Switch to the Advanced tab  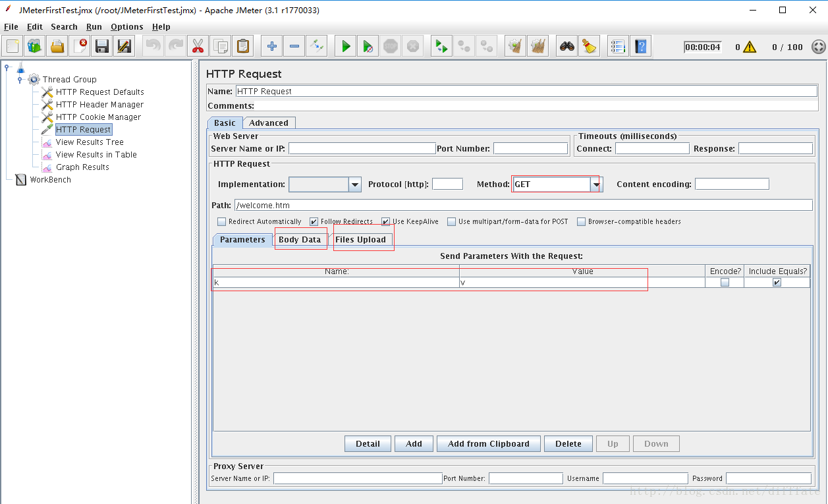tap(269, 123)
